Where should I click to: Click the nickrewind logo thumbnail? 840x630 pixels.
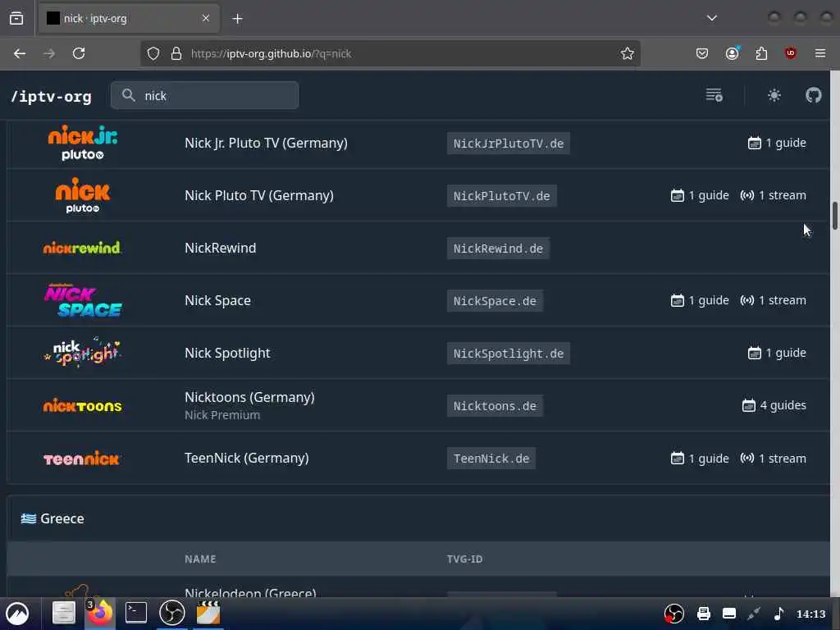click(x=83, y=248)
